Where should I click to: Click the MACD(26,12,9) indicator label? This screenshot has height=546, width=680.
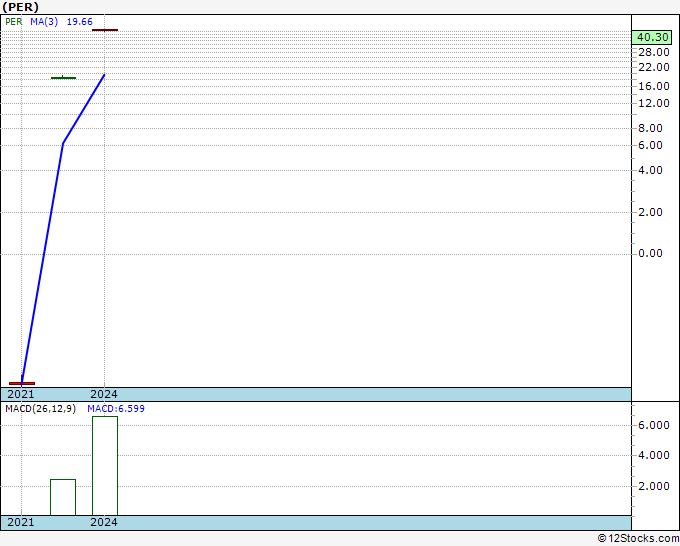tap(40, 409)
